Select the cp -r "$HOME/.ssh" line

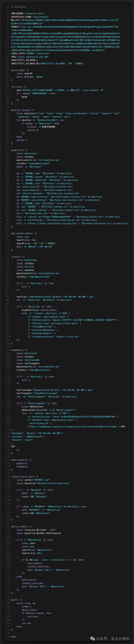(44, 203)
